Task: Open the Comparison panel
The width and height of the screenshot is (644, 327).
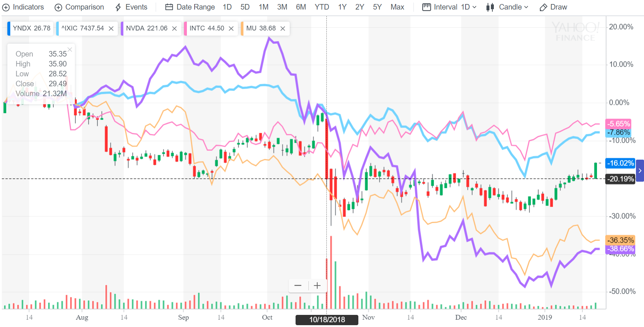Action: [x=79, y=7]
